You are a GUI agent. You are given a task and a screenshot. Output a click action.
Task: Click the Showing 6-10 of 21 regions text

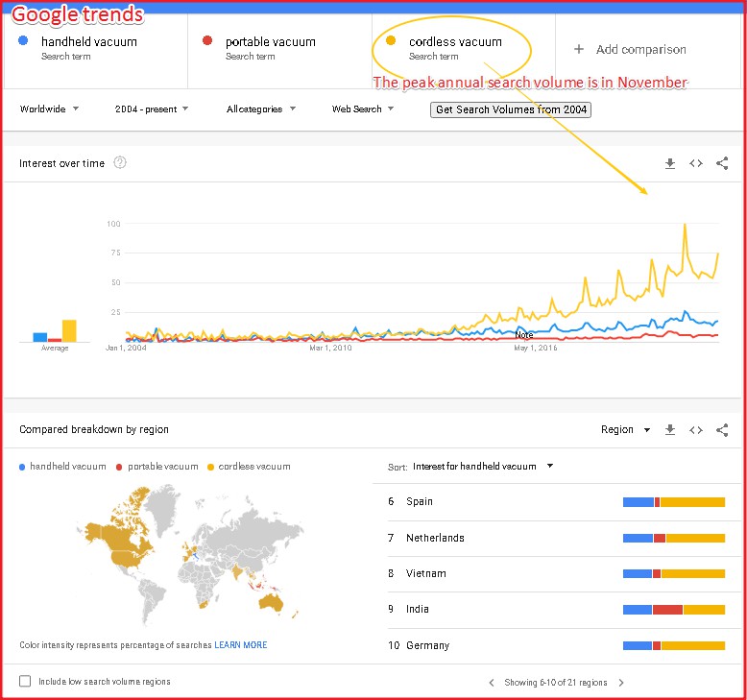click(556, 683)
